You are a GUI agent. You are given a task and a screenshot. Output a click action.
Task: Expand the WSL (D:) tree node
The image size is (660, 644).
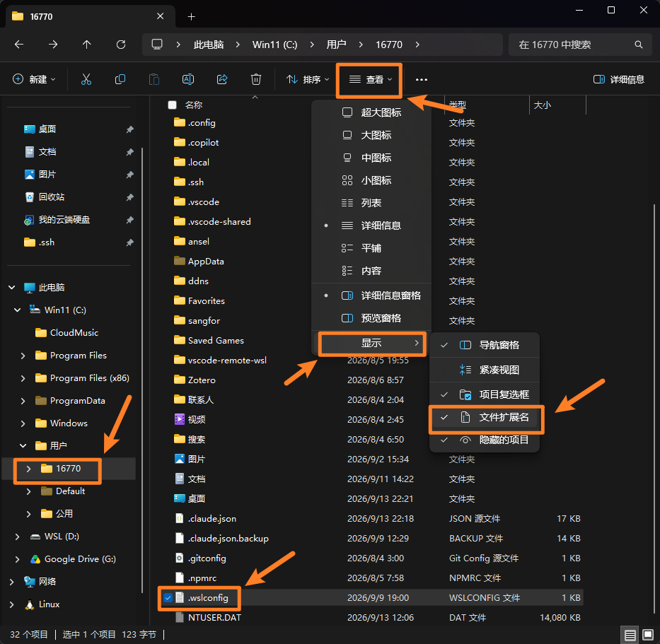pyautogui.click(x=17, y=537)
